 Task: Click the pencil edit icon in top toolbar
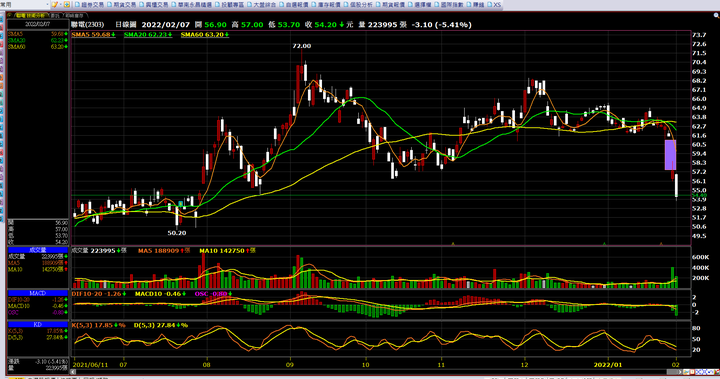click(55, 5)
